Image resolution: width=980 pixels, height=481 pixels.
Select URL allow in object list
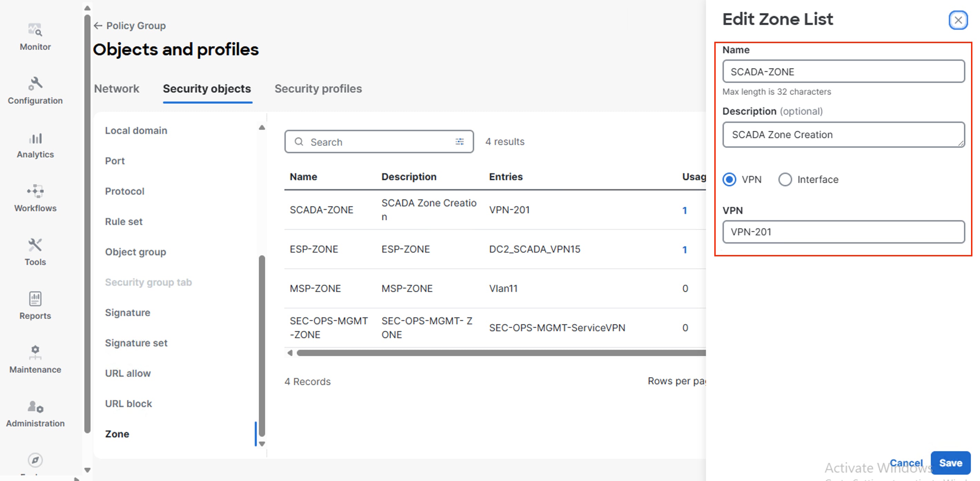click(128, 374)
